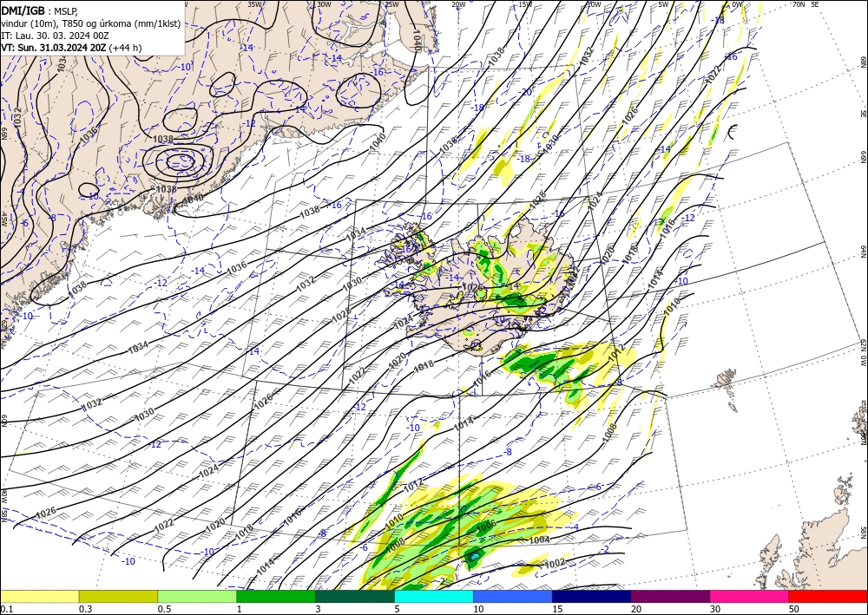The width and height of the screenshot is (868, 615).
Task: Click the '25W' longitude label
Action: tap(391, 3)
